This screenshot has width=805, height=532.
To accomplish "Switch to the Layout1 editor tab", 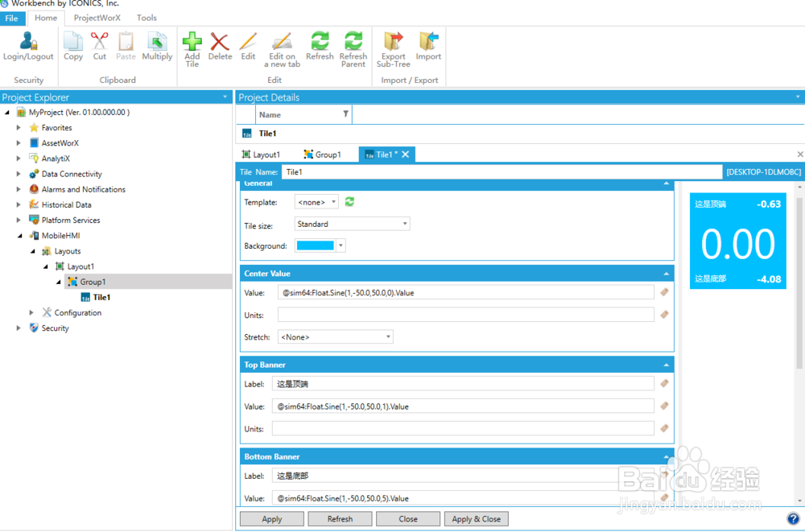I will coord(262,155).
